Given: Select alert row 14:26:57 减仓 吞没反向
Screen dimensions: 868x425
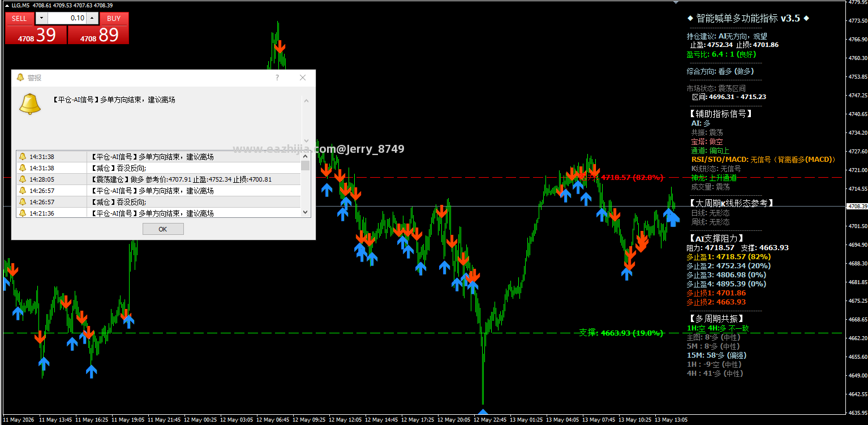Looking at the screenshot, I should click(159, 202).
